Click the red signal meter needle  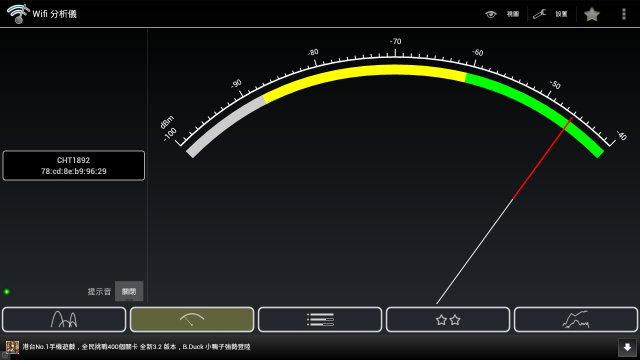coord(542,158)
